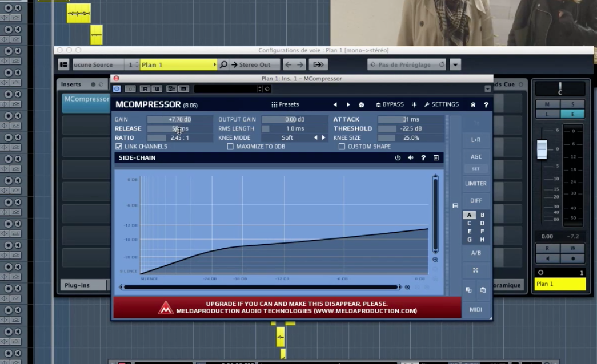Uncheck the LINK CHANNELS checkbox

(x=119, y=147)
